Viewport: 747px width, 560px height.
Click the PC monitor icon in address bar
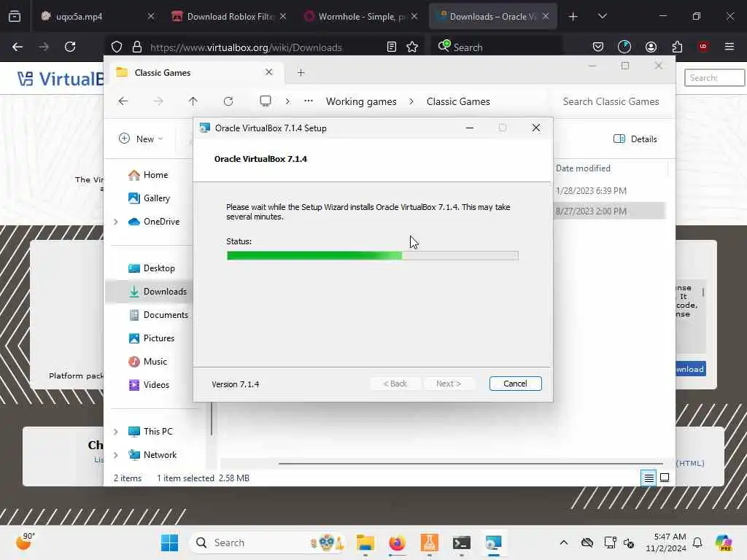point(266,101)
